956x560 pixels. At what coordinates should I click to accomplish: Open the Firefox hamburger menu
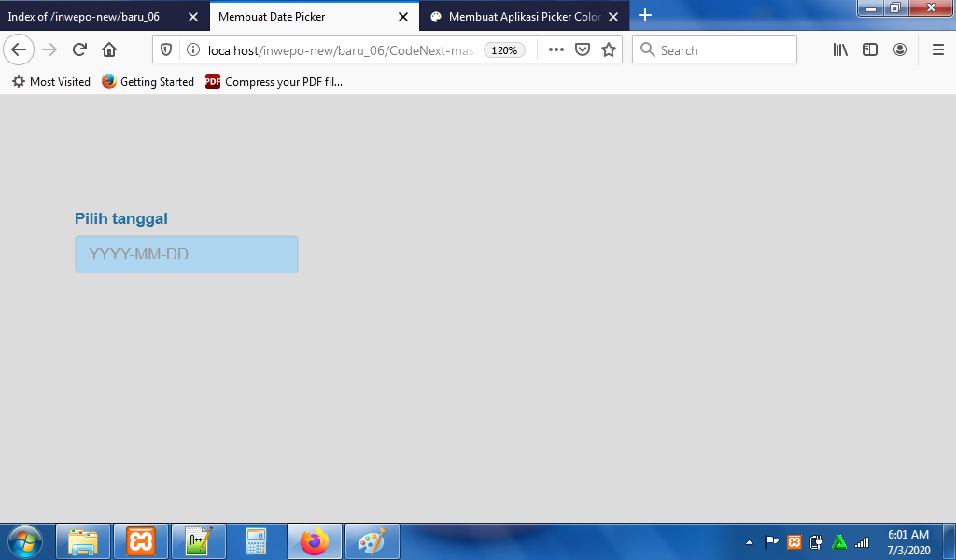point(938,50)
